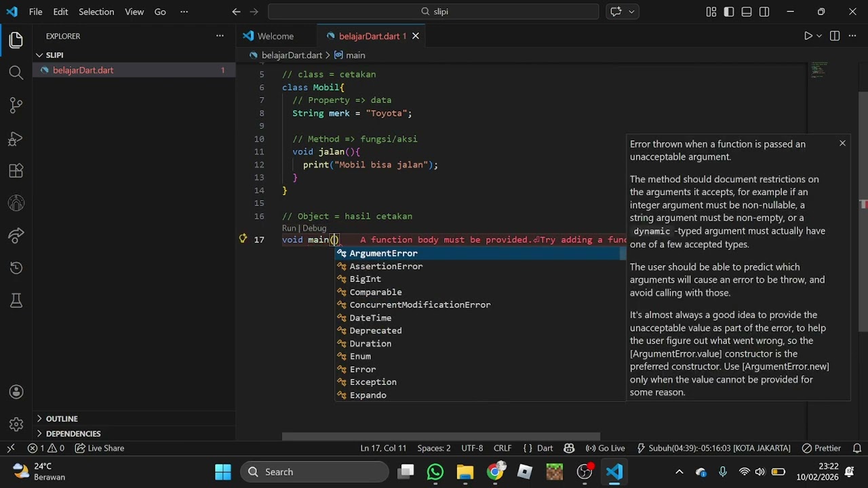
Task: Open the Source Control view
Action: (x=16, y=105)
